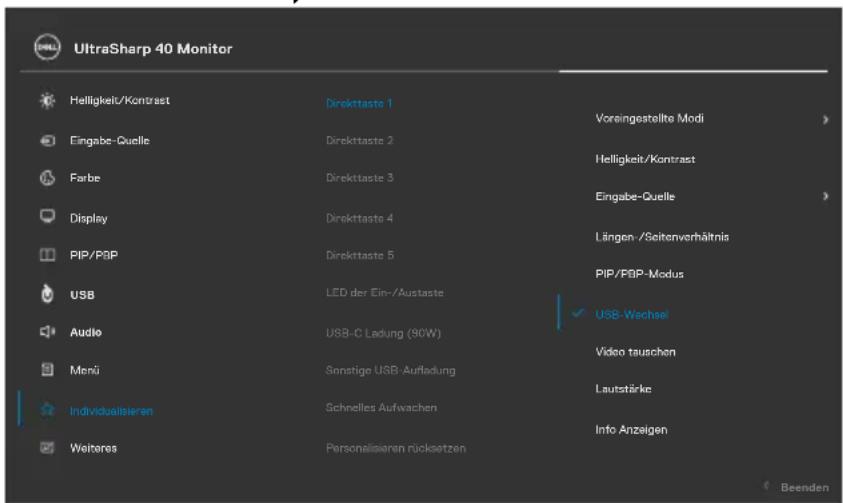This screenshot has height=503, width=843.
Task: Choose Längen-/Seitenverhältnis shortcut
Action: coord(662,237)
